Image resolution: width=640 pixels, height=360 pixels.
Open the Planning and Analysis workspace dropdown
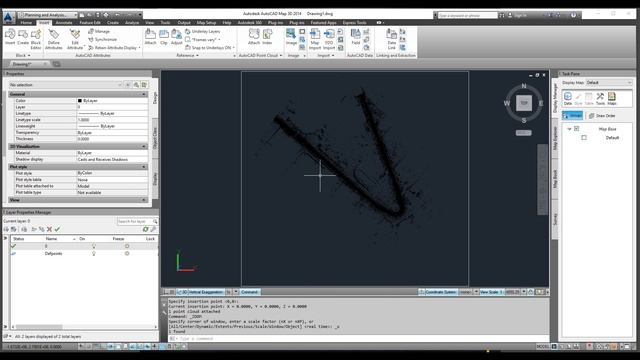(49, 15)
